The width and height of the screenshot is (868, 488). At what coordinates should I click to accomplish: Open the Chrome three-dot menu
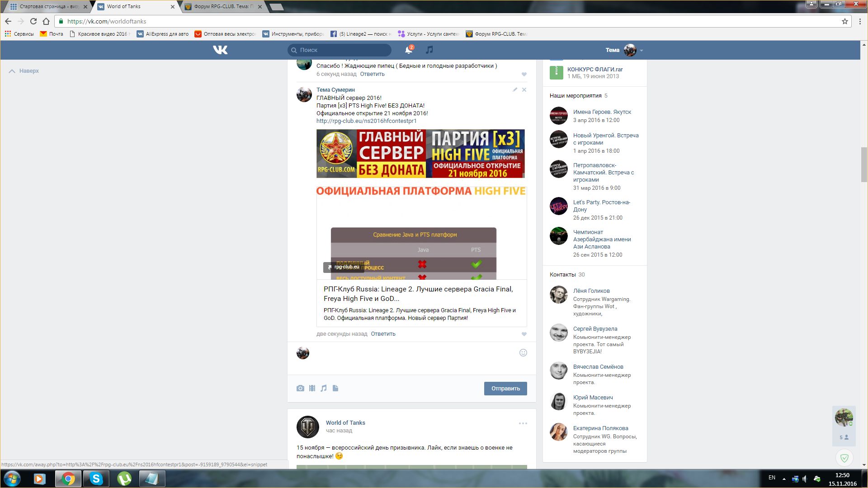tap(860, 21)
